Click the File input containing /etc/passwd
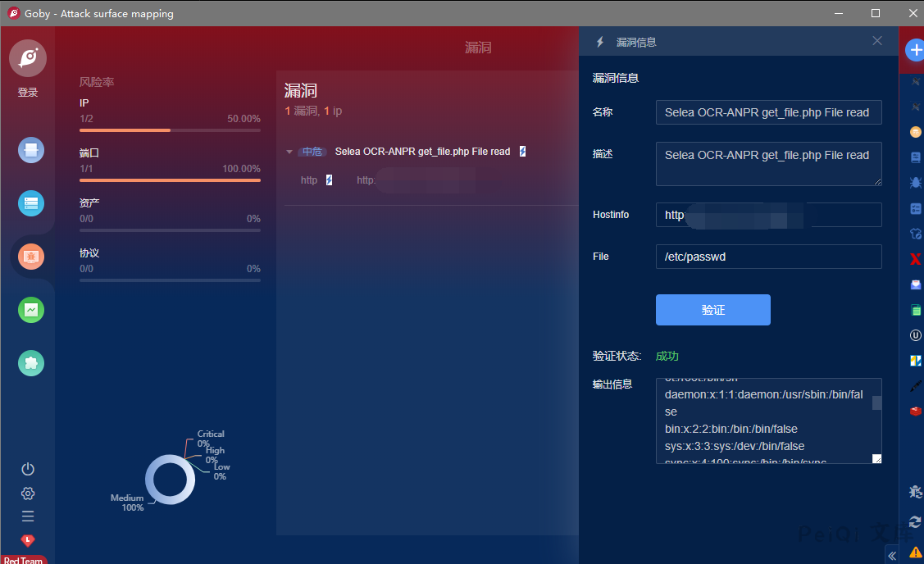 coord(768,257)
